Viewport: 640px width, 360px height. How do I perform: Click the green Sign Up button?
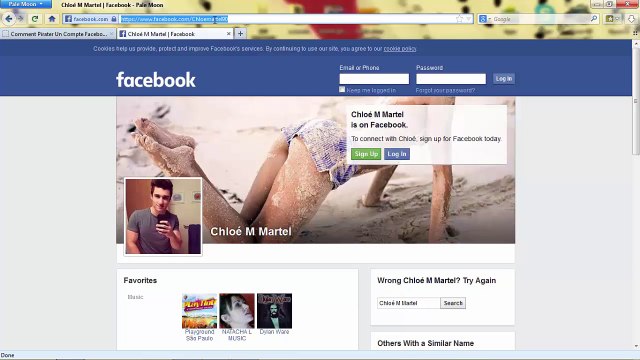[x=366, y=154]
